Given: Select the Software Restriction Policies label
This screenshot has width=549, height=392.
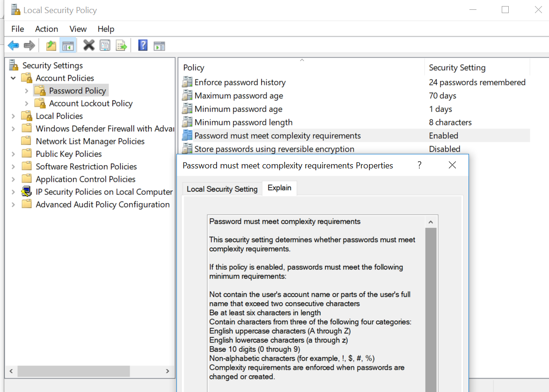Looking at the screenshot, I should click(x=86, y=166).
